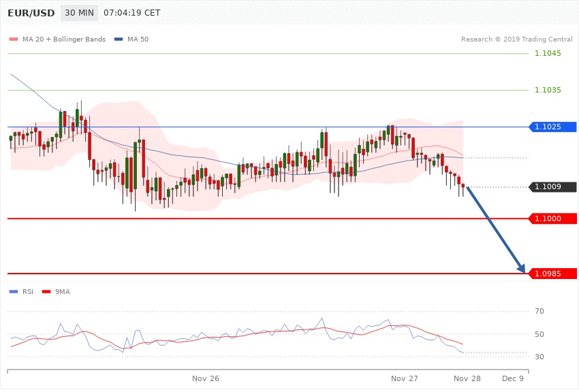Click the blue 1.1025 price tag

click(552, 127)
